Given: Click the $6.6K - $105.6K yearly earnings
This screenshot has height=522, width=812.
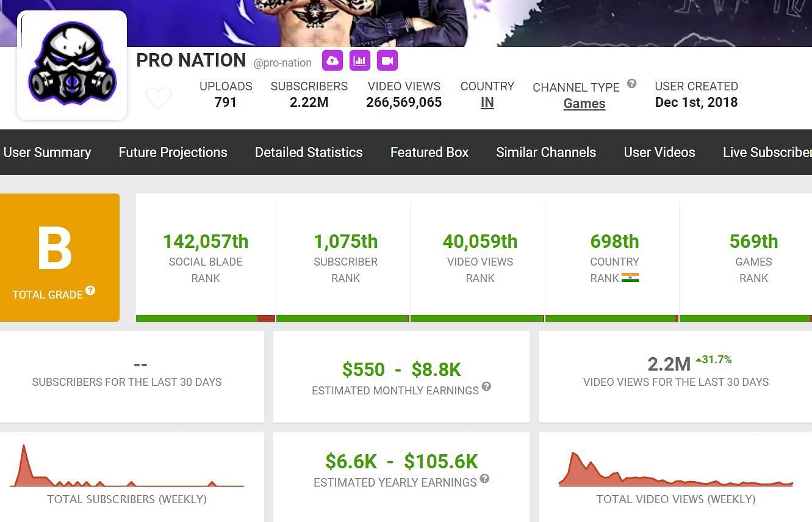Looking at the screenshot, I should pos(401,462).
